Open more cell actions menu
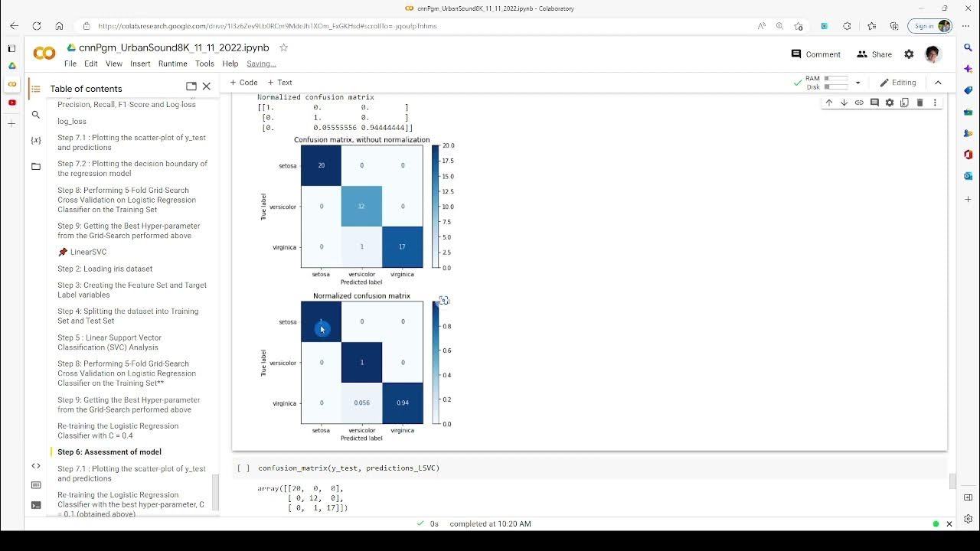Image resolution: width=980 pixels, height=551 pixels. point(935,103)
